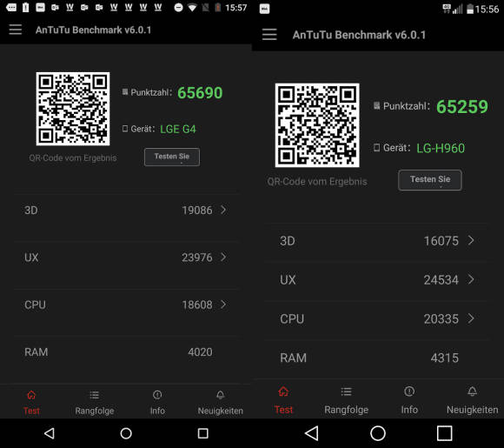Switch to Info tab label on right phone
The image size is (504, 448).
409,410
